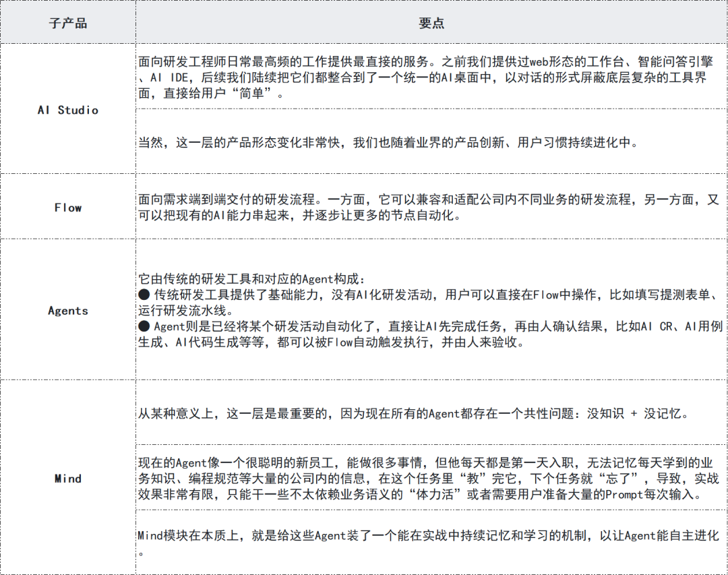Click the 要点 column header
This screenshot has height=575, width=728.
(x=431, y=22)
